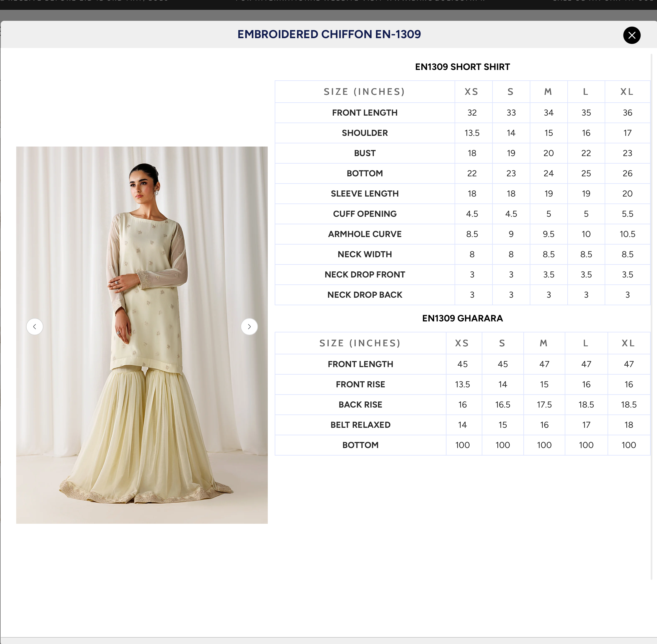Show previous product image
The width and height of the screenshot is (657, 644).
[34, 326]
